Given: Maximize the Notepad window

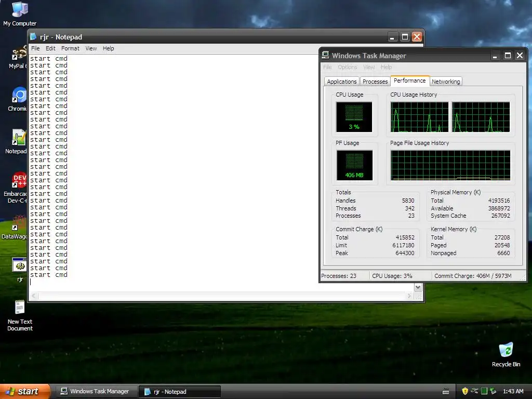Looking at the screenshot, I should click(x=404, y=37).
